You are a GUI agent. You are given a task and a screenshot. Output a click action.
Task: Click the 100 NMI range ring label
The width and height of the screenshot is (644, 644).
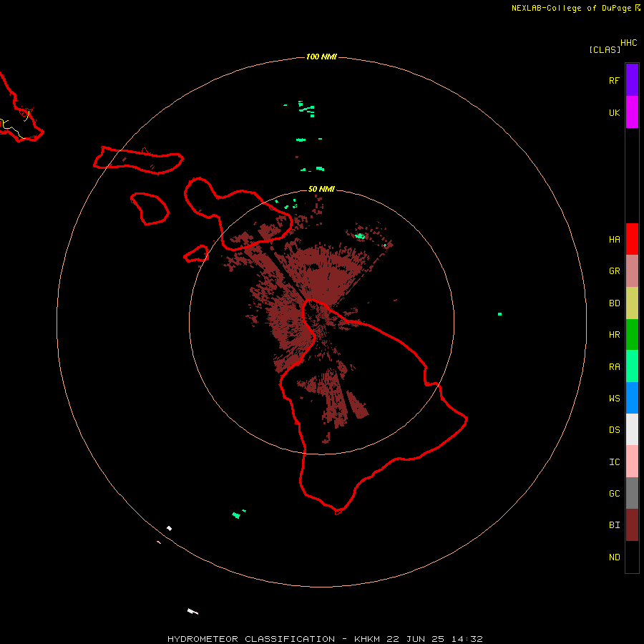click(x=321, y=57)
